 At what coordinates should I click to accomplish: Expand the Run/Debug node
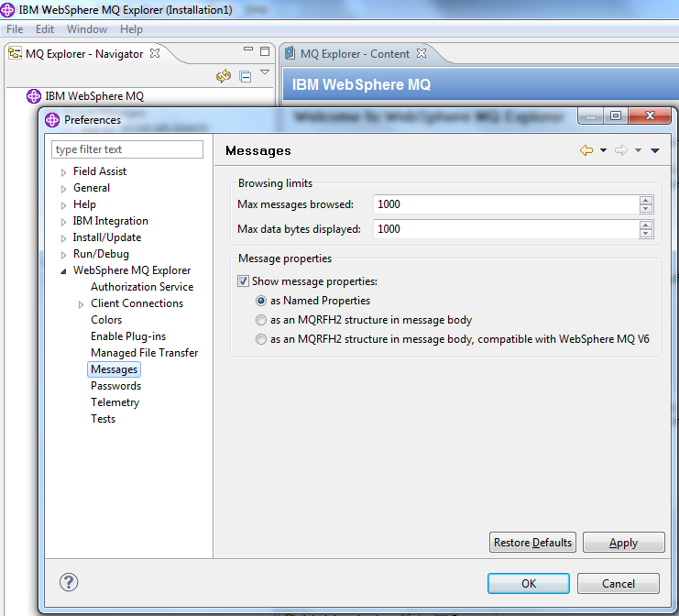point(63,255)
